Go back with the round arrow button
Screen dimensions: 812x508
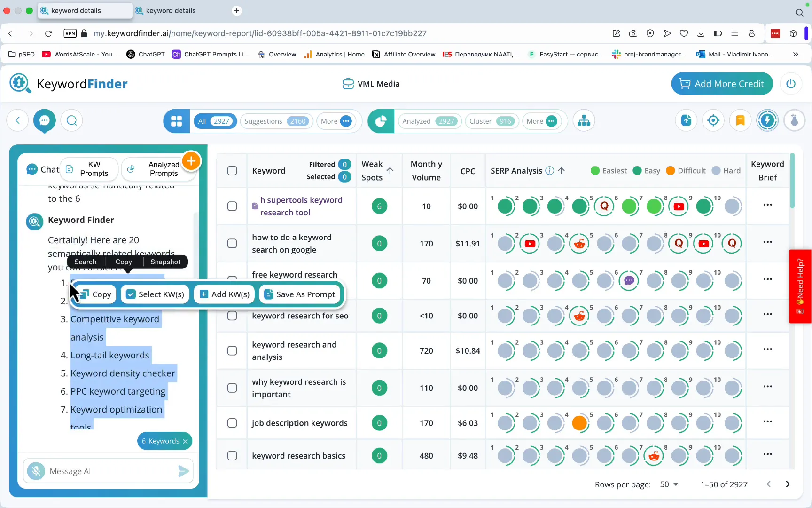[17, 121]
